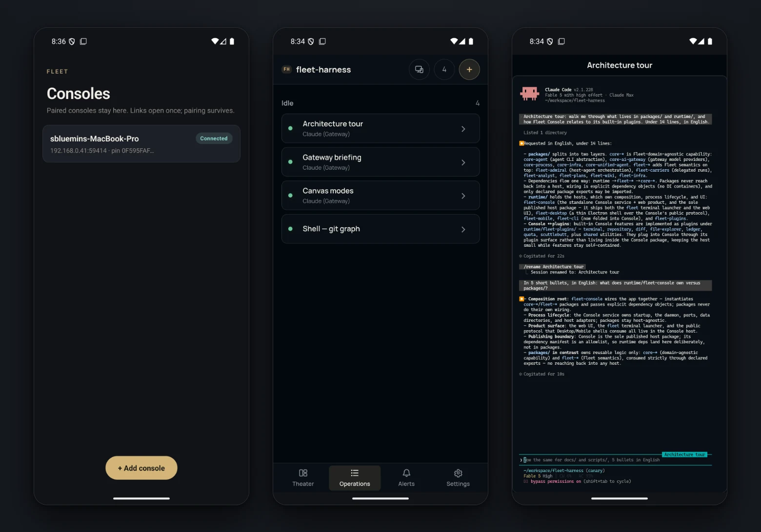This screenshot has width=761, height=532.
Task: Tap the monitors icon in fleet-harness header
Action: pos(419,69)
